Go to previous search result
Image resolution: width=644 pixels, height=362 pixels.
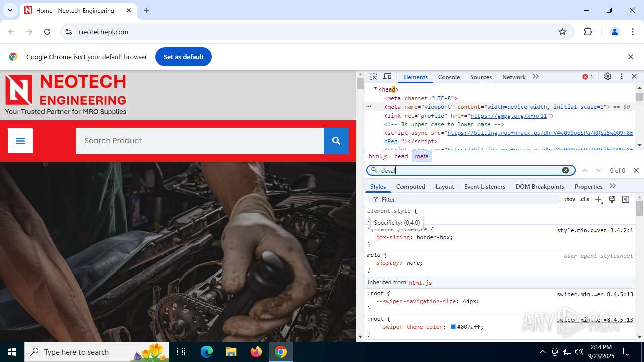[585, 170]
